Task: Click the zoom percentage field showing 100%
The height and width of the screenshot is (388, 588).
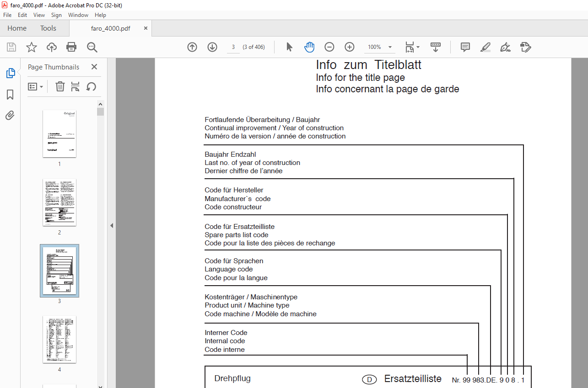Action: (x=375, y=47)
